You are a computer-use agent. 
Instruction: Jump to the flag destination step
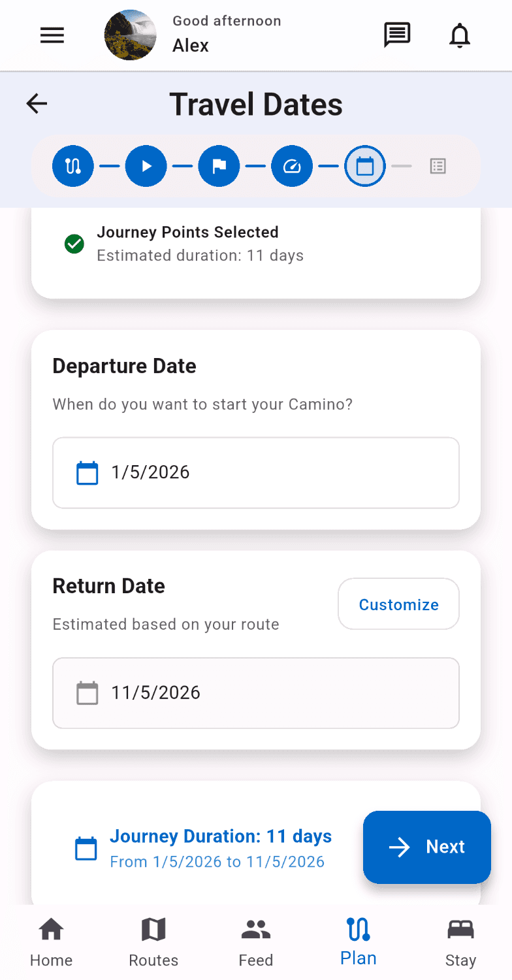point(219,166)
